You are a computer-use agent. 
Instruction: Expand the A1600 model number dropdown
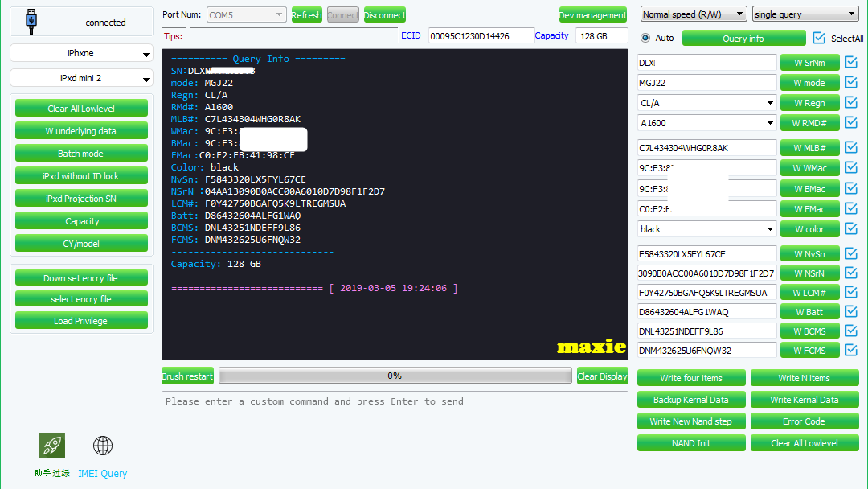pos(707,123)
